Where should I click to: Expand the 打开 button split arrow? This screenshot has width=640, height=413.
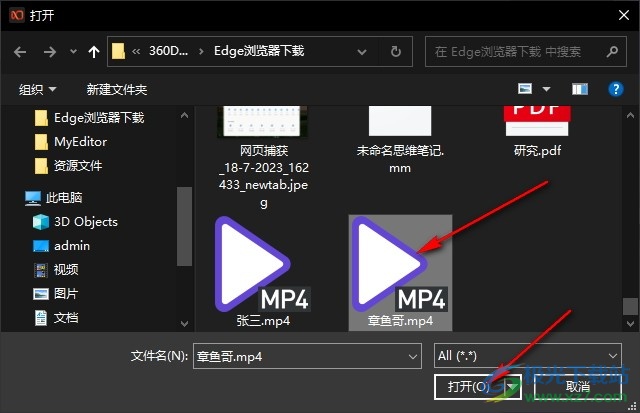[x=512, y=386]
